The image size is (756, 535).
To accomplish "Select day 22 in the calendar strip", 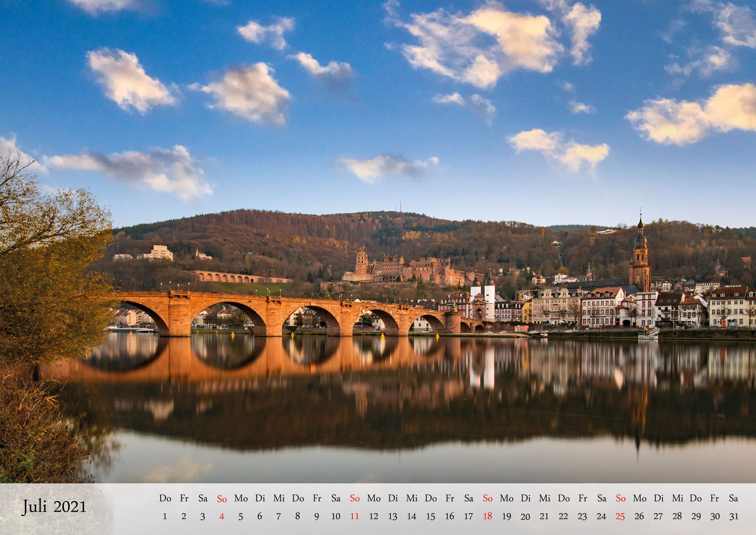I will click(x=563, y=516).
